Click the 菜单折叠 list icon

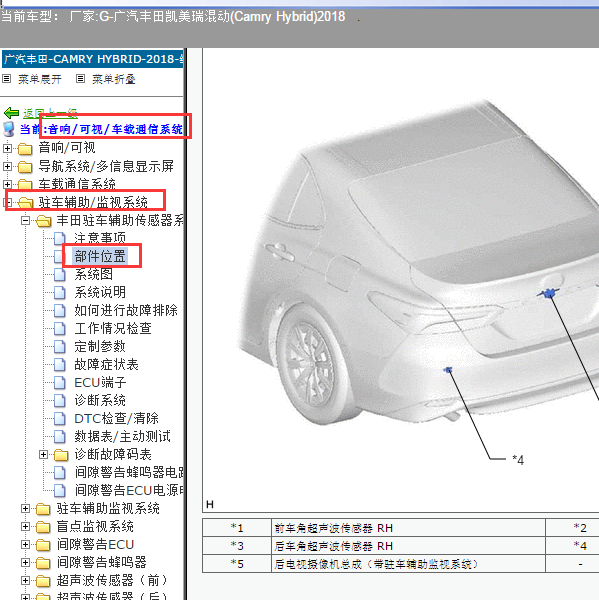[x=80, y=79]
